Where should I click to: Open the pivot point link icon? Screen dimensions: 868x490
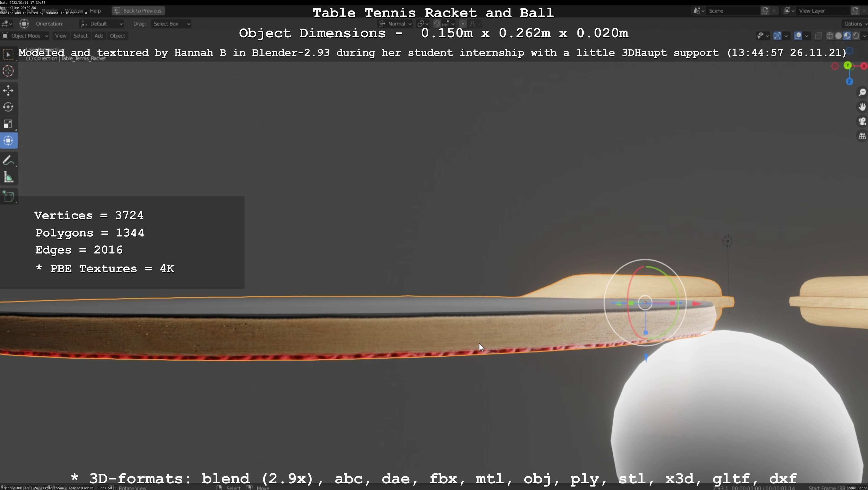[x=423, y=23]
